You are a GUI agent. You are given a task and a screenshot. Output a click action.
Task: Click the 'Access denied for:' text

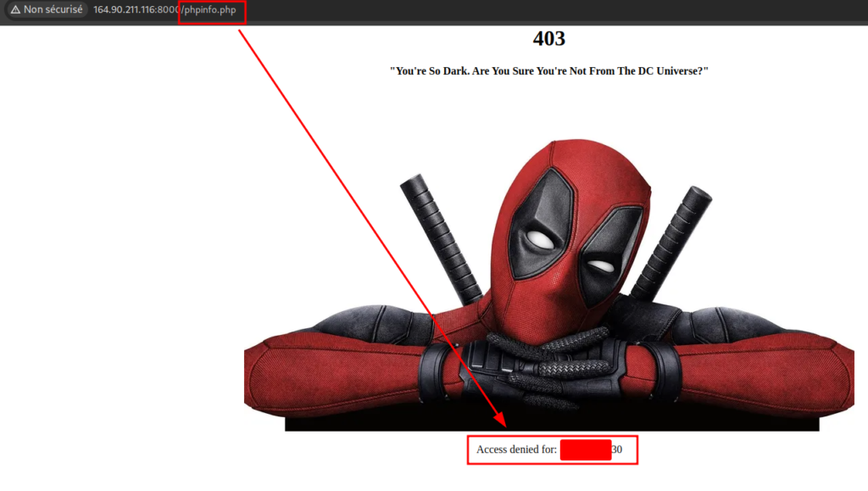516,449
